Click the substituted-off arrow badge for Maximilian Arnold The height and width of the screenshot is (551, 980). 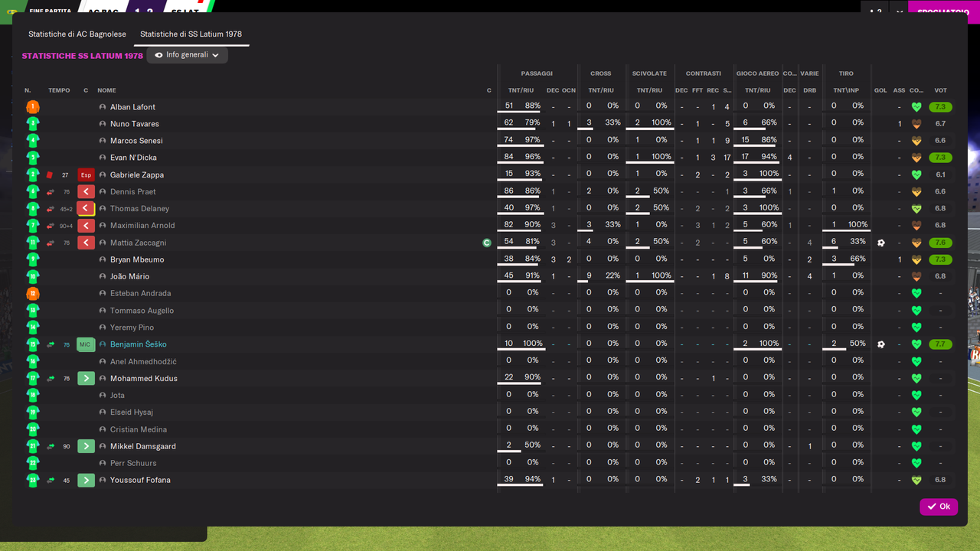[86, 226]
